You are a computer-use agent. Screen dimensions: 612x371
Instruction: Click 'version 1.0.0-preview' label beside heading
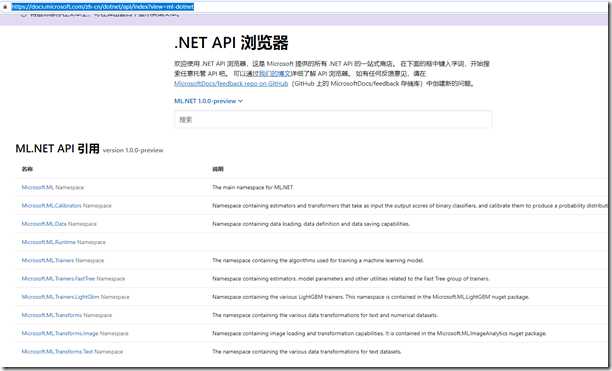tap(133, 150)
